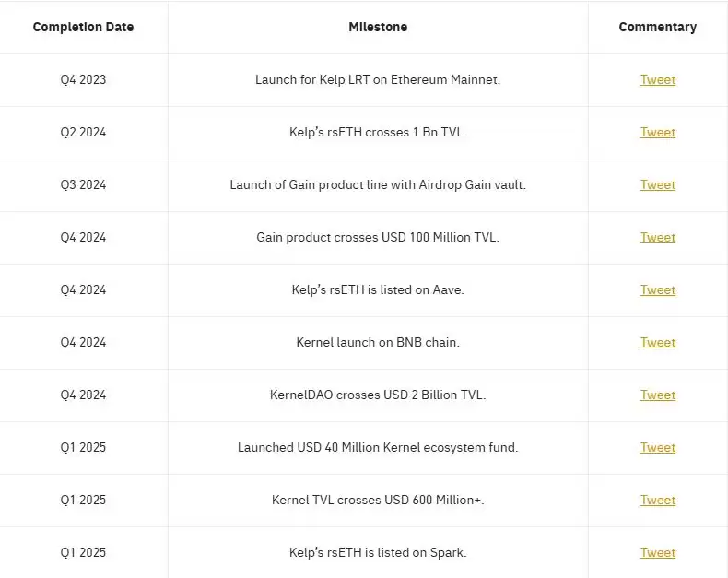728x578 pixels.
Task: Click Tweet link for Airdrop Gain vault launch
Action: tap(657, 184)
